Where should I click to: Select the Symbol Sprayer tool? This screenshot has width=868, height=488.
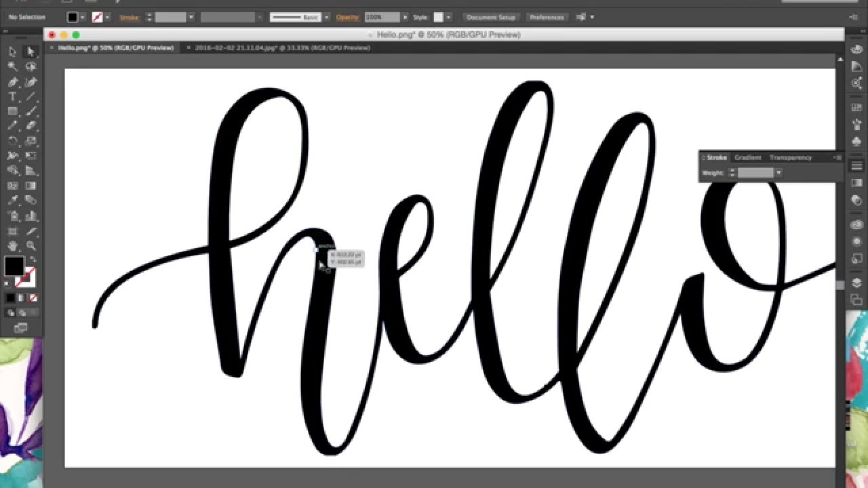click(12, 216)
